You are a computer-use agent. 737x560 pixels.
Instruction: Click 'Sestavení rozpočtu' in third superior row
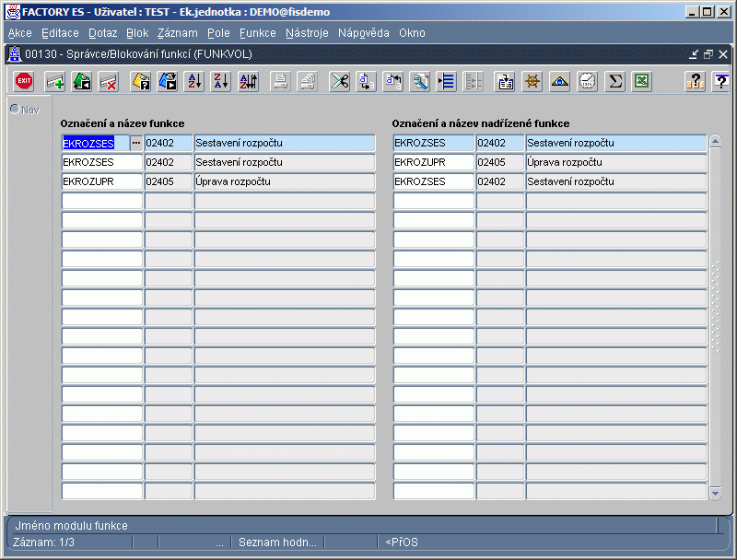[616, 181]
